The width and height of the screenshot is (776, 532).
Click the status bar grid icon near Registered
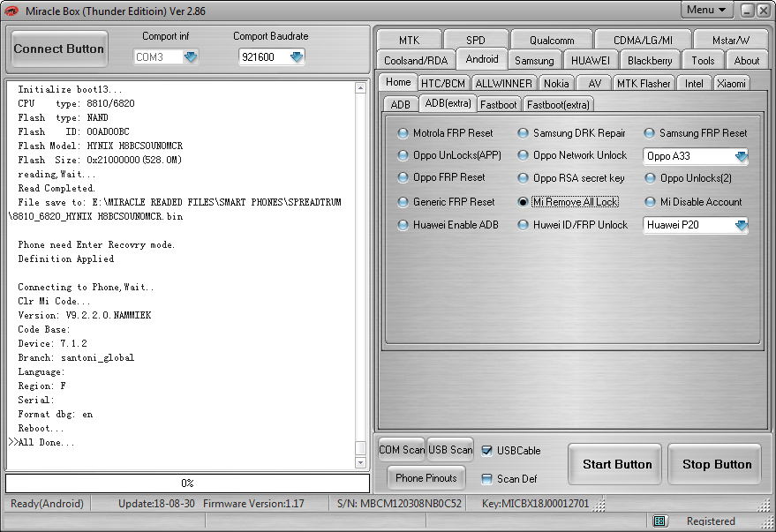(659, 521)
